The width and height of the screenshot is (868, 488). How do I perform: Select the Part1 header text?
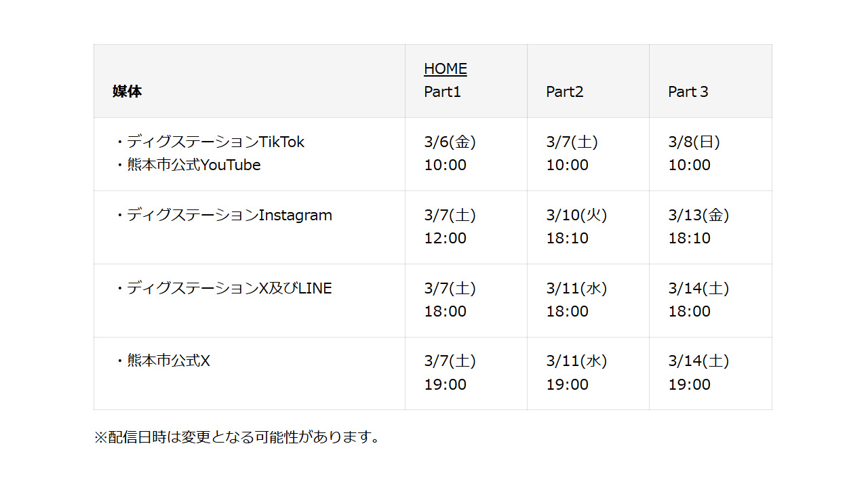[x=442, y=92]
